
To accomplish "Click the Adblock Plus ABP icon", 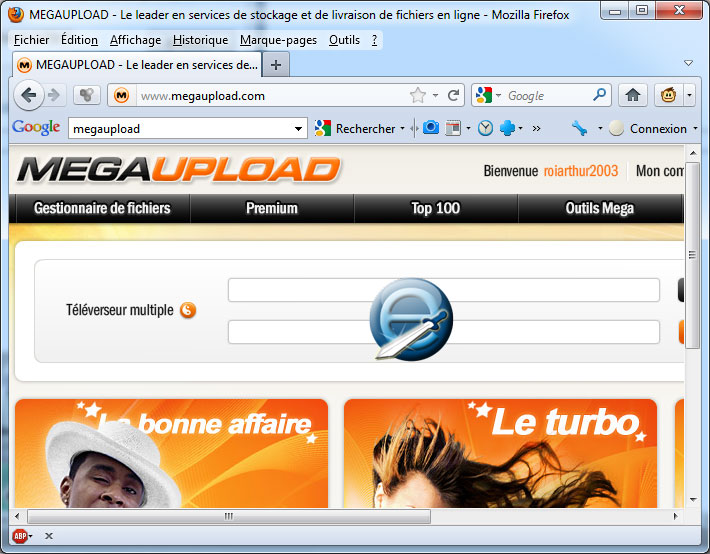I will click(20, 536).
